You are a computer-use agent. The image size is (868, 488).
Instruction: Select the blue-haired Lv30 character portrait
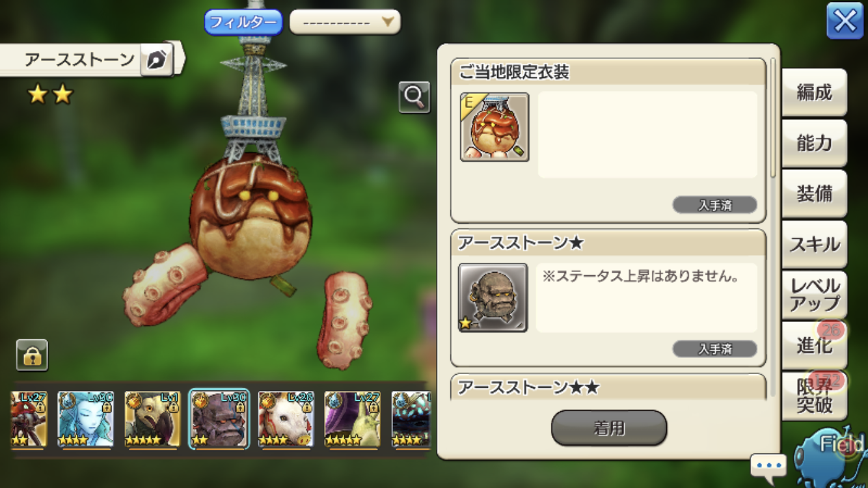tap(85, 420)
